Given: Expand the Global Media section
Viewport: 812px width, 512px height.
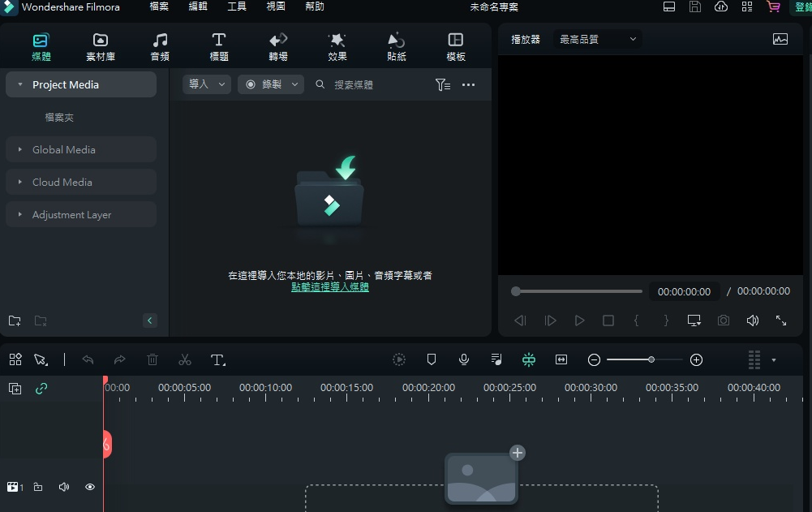Looking at the screenshot, I should pyautogui.click(x=20, y=150).
